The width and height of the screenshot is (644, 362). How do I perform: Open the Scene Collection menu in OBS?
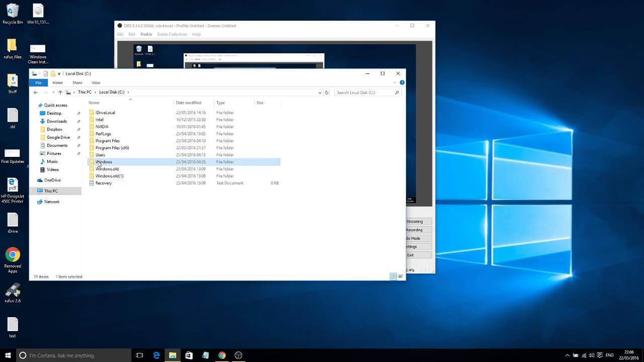click(x=172, y=34)
